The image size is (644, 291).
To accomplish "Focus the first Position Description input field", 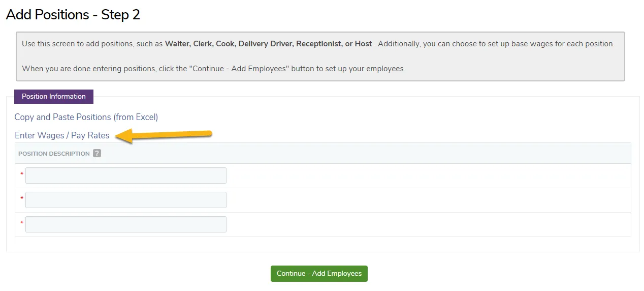I will pyautogui.click(x=126, y=176).
